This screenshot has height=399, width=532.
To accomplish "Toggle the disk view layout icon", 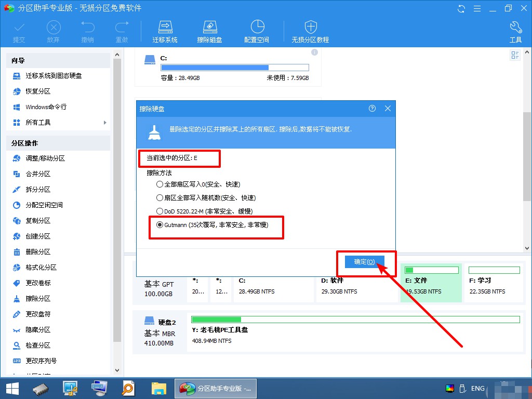I will coord(515,55).
